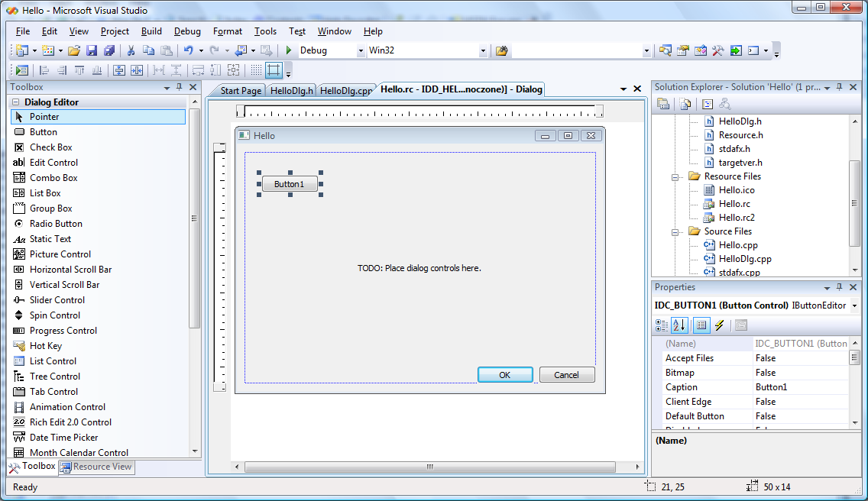Image resolution: width=868 pixels, height=501 pixels.
Task: Pin the Properties panel
Action: [x=839, y=287]
